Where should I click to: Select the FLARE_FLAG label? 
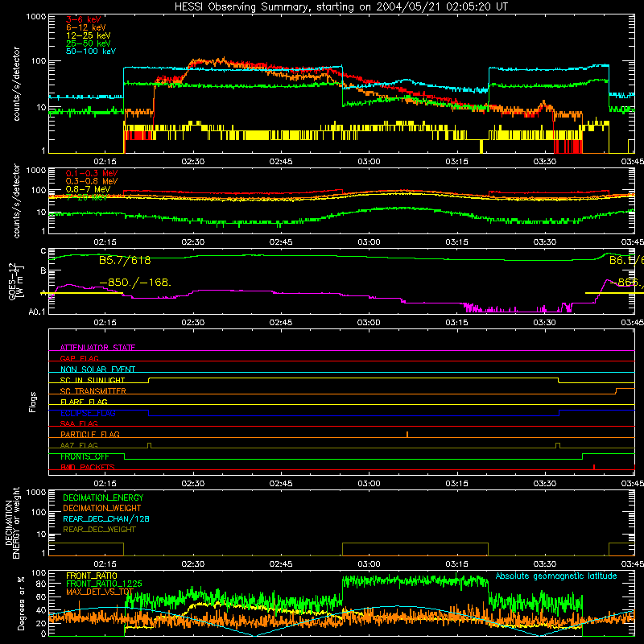[x=84, y=402]
